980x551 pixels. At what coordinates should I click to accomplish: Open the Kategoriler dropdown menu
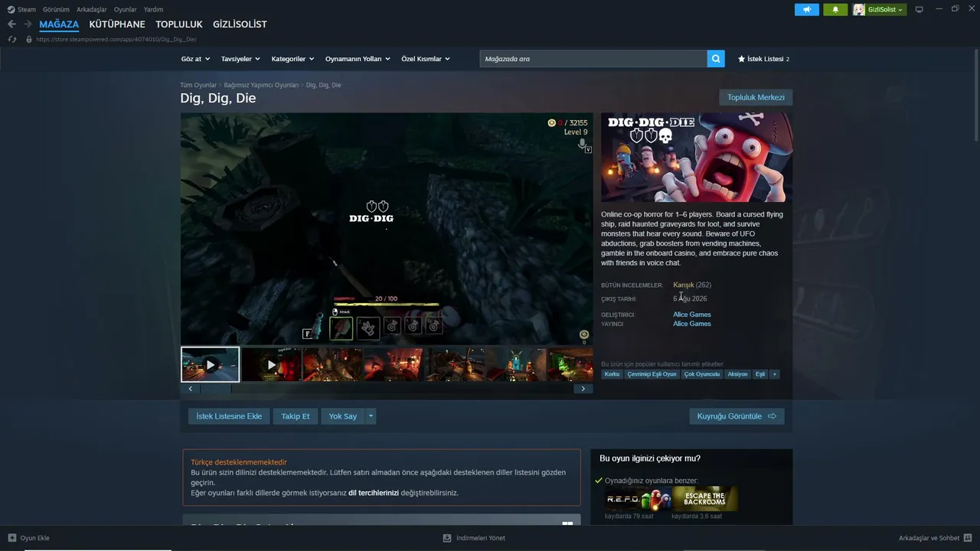pyautogui.click(x=293, y=59)
